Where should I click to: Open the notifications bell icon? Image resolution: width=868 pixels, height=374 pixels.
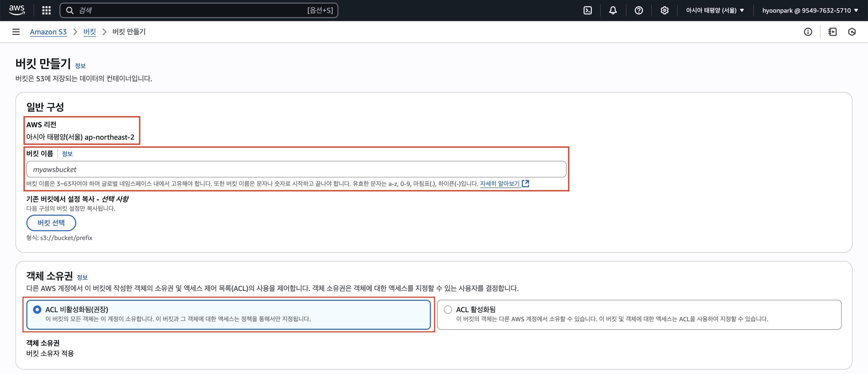[x=613, y=10]
